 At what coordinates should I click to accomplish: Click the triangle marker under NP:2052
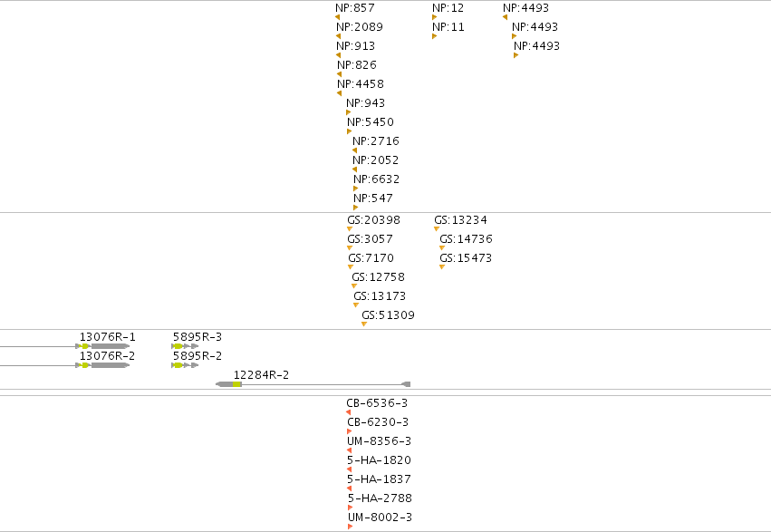pyautogui.click(x=354, y=169)
